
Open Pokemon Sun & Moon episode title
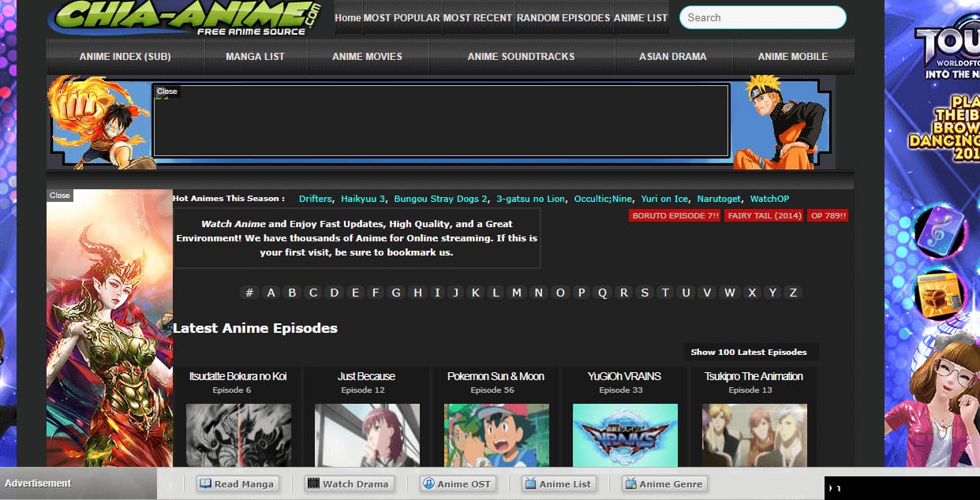pyautogui.click(x=496, y=376)
